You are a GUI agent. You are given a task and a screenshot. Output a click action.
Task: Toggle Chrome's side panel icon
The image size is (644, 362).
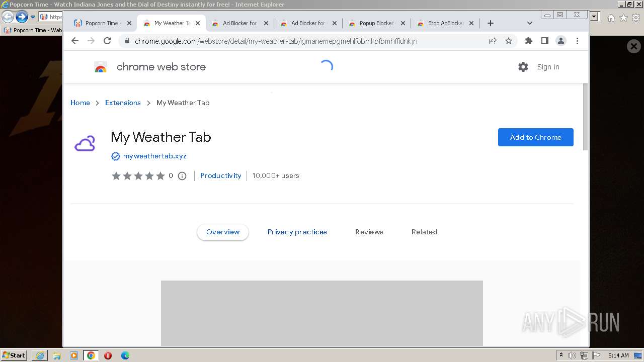point(544,41)
